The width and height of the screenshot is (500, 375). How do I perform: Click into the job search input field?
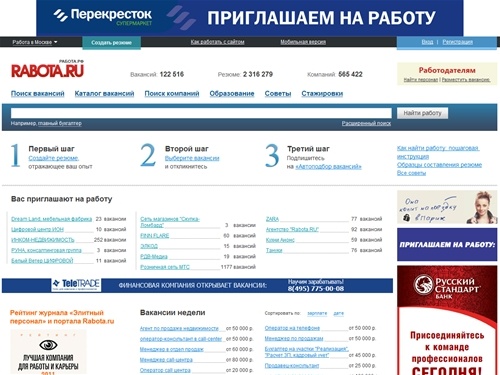[201, 113]
